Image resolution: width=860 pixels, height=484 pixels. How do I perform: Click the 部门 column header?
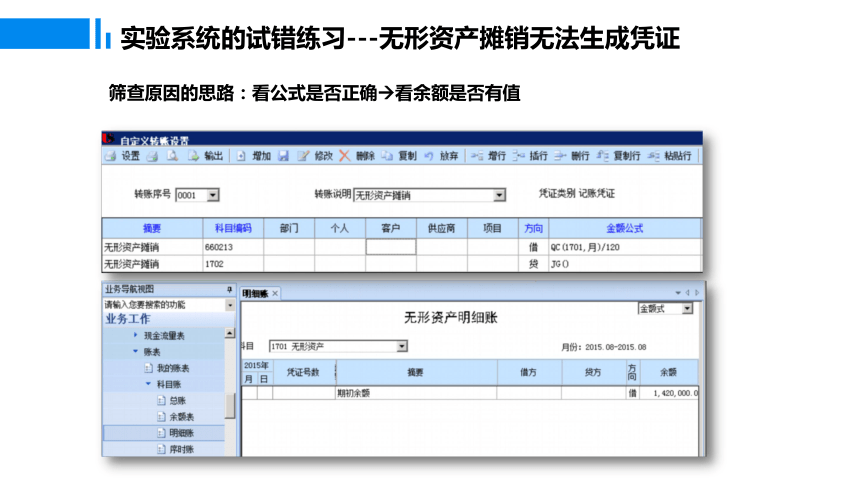[x=289, y=228]
